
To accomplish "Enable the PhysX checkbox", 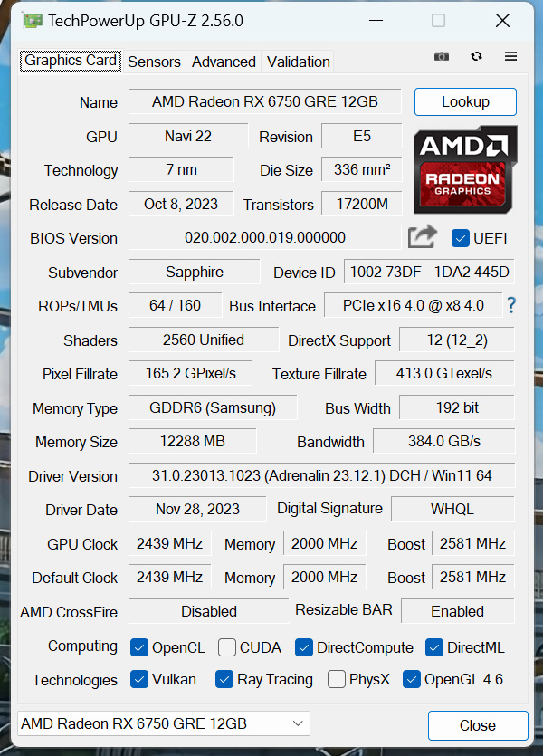I will (x=336, y=680).
